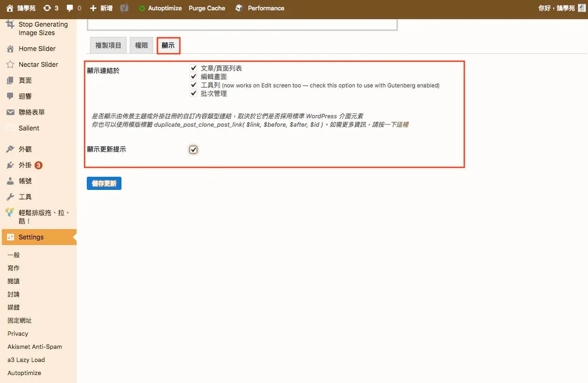Click the plugins update badge showing 3
588x383 pixels.
point(39,165)
